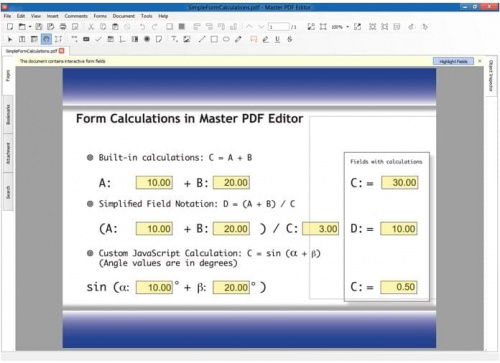500x363 pixels.
Task: Expand the Object Inspector side panel
Action: pos(491,76)
